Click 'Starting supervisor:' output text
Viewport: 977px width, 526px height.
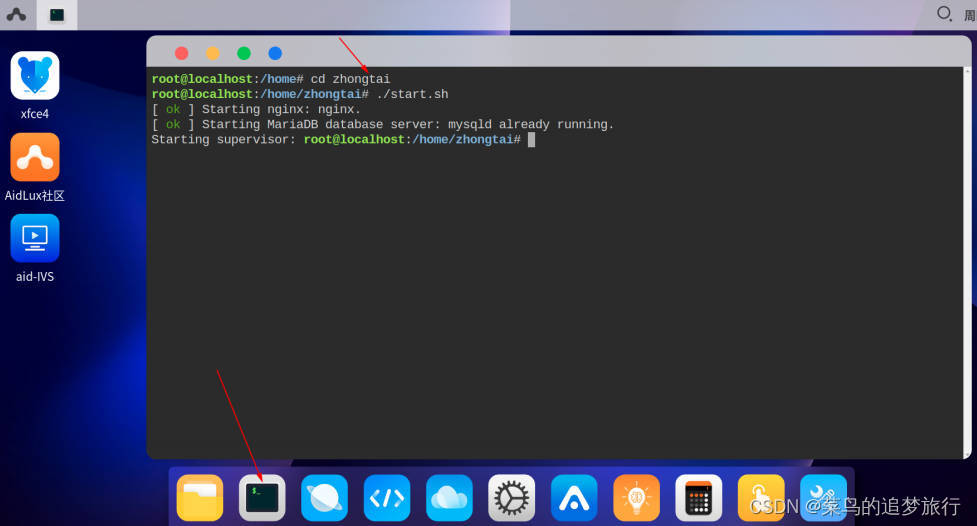point(224,140)
